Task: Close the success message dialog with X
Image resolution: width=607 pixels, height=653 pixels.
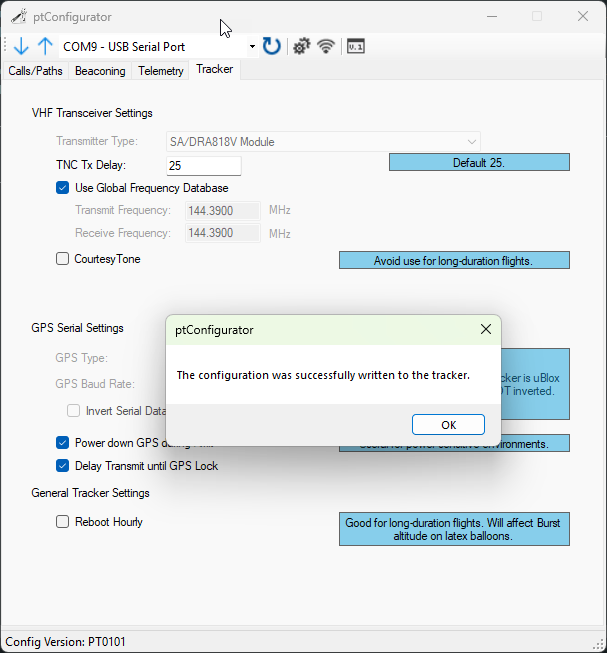Action: tap(486, 329)
